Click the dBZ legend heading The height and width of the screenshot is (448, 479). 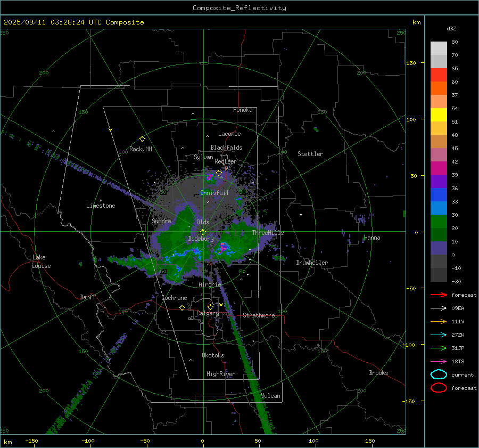coord(451,28)
